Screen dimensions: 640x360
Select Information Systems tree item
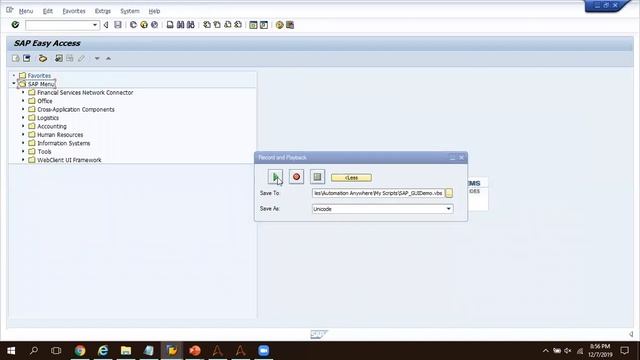(64, 143)
